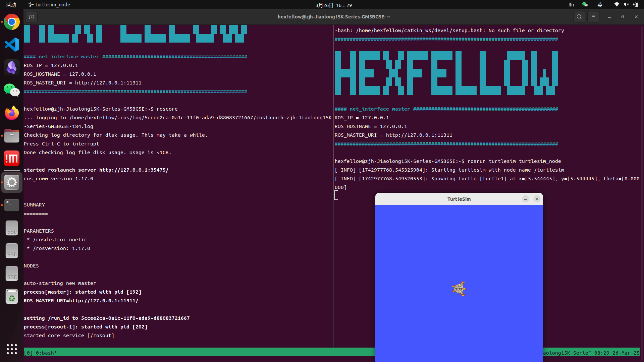Click the ROS_MASTER_URI line in left pane
Viewport: 644px width, 362px height.
click(x=83, y=83)
